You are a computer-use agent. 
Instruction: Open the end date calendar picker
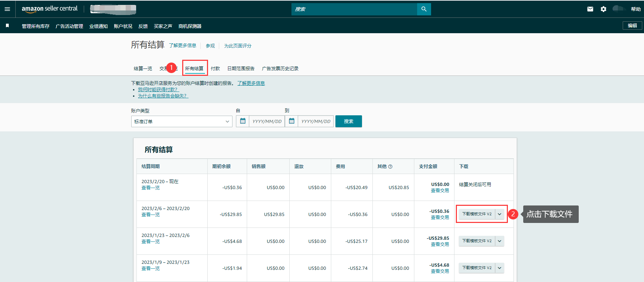pos(291,121)
